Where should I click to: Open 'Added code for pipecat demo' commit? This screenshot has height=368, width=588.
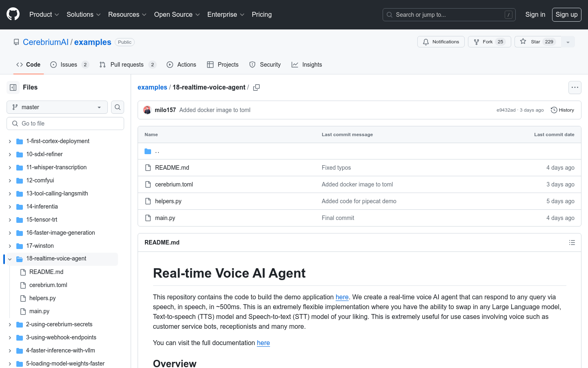coord(359,201)
